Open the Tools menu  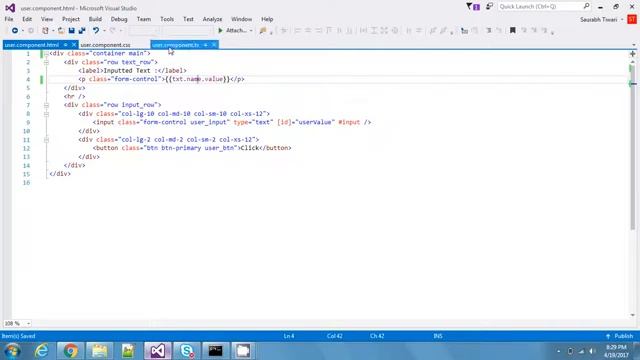[x=167, y=19]
